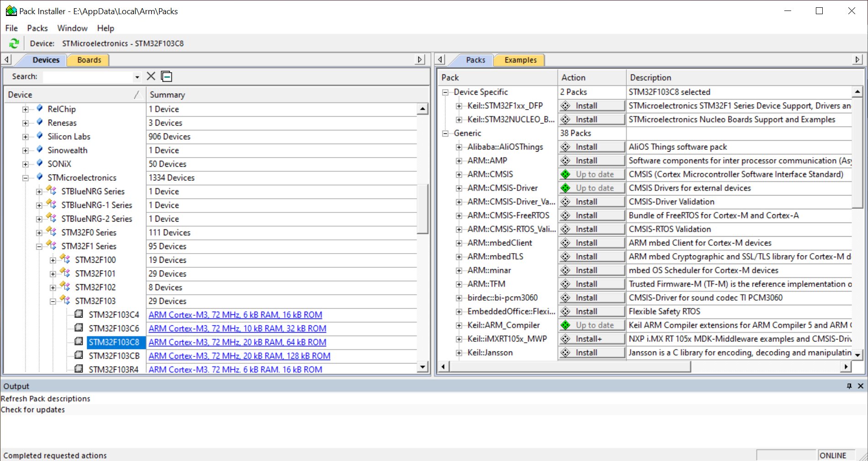Click the STM32F103C6 chip icon
This screenshot has width=868, height=461.
click(x=79, y=328)
